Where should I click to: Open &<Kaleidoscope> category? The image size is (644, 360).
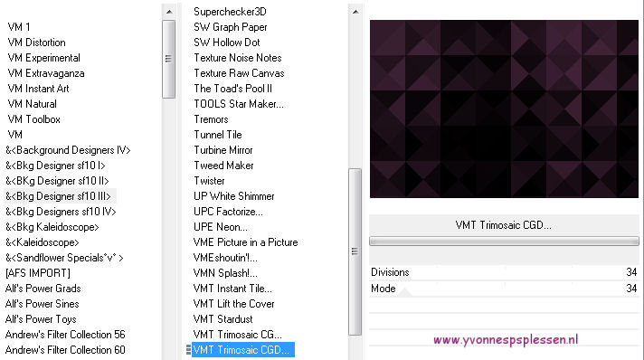point(42,242)
